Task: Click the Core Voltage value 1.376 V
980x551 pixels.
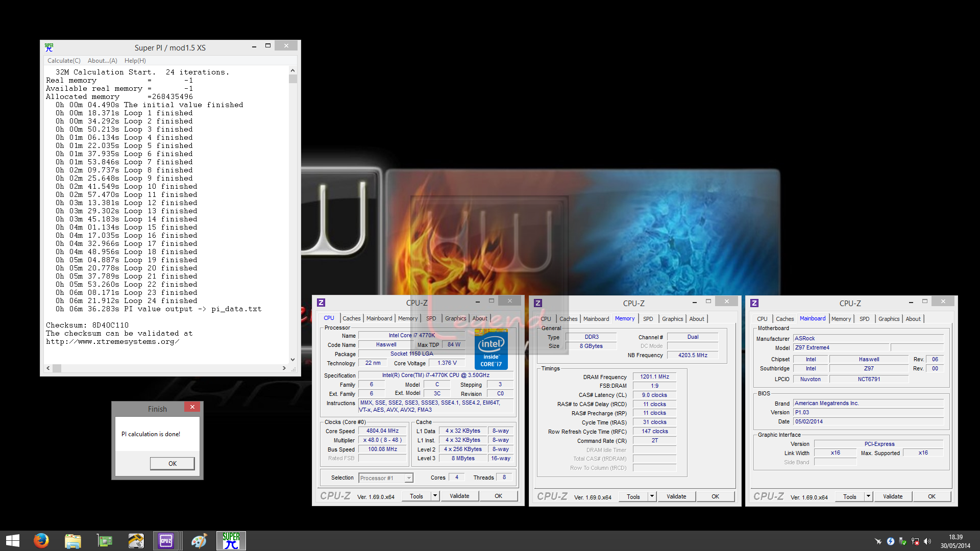Action: coord(447,363)
